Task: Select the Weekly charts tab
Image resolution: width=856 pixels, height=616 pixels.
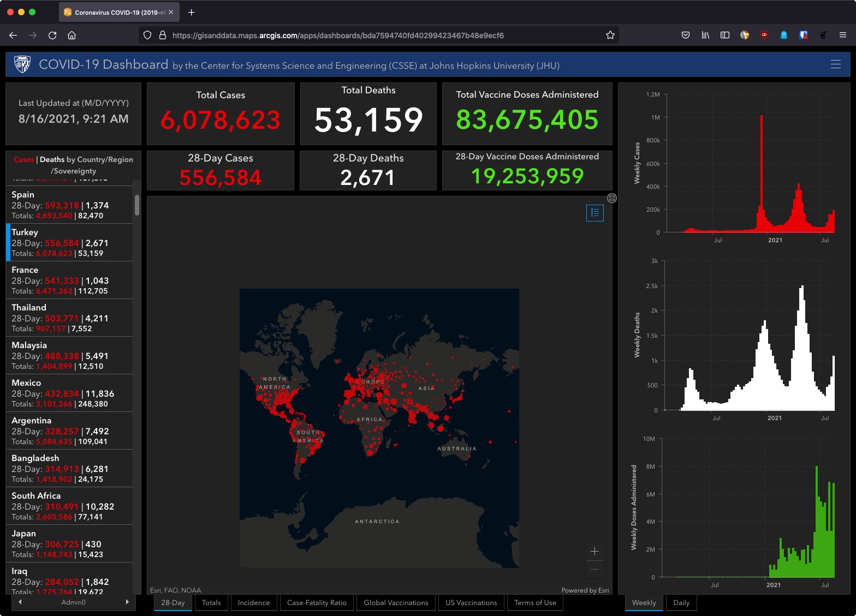Action: click(644, 603)
